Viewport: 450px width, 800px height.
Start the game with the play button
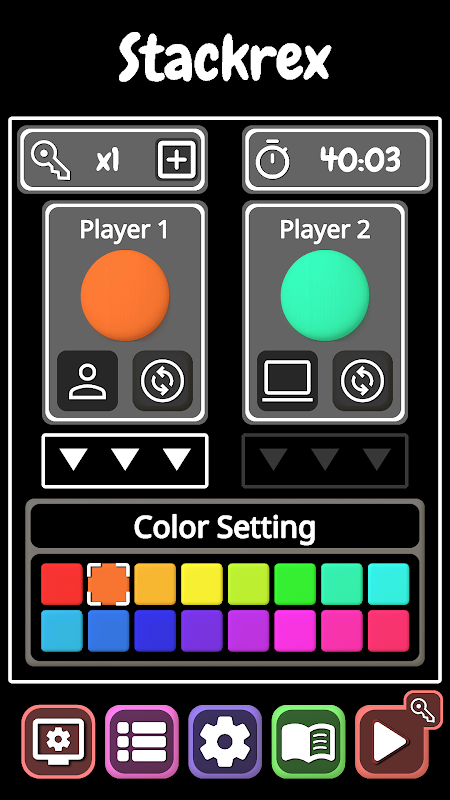click(391, 742)
